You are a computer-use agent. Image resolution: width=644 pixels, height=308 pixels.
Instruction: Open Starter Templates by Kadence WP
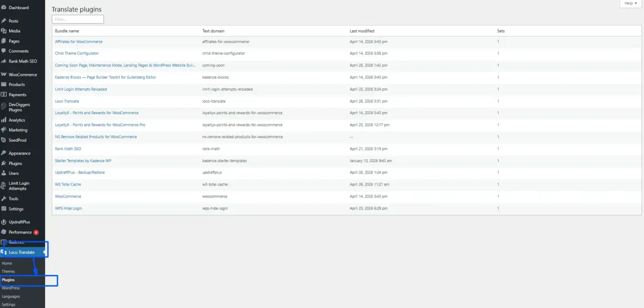(83, 161)
